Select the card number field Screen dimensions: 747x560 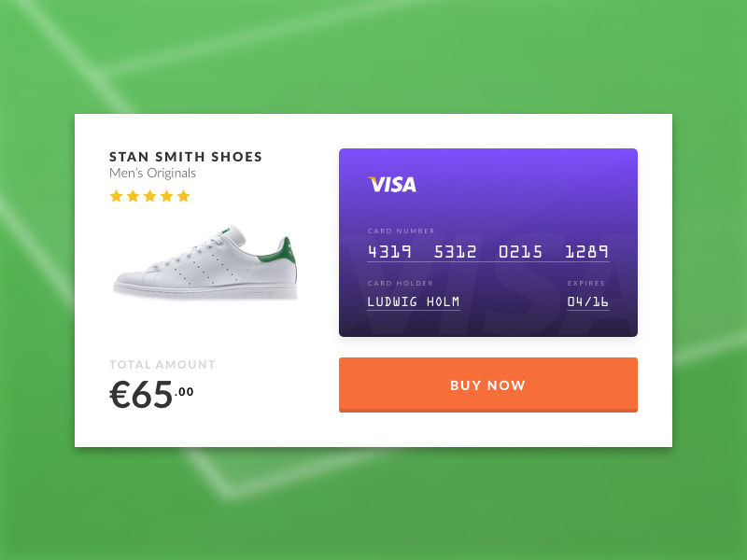[487, 250]
